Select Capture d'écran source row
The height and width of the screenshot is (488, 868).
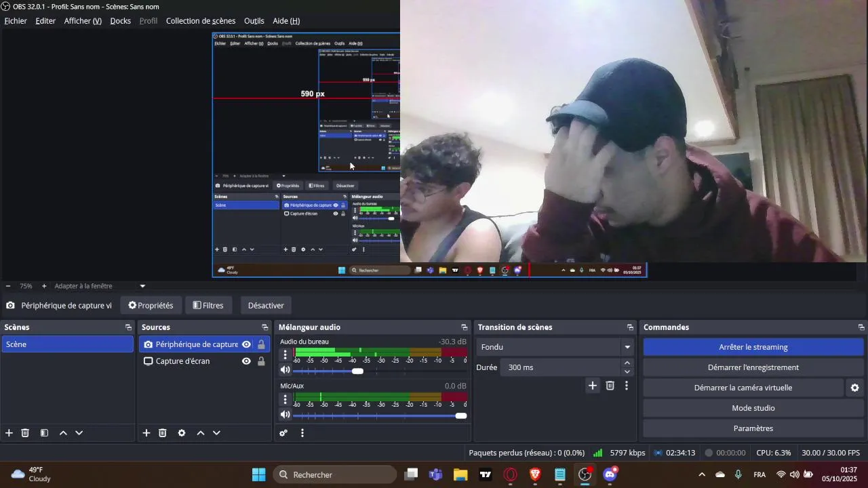coord(204,361)
